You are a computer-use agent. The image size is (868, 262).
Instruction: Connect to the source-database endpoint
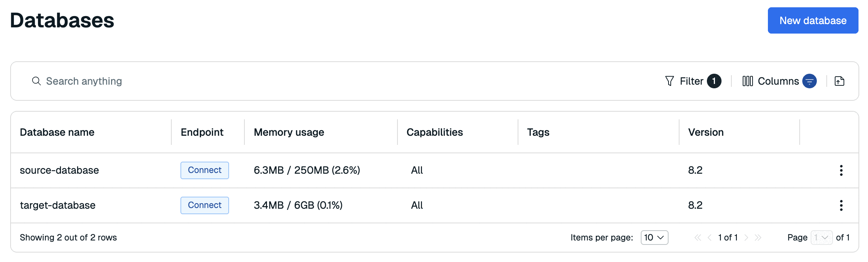[205, 170]
